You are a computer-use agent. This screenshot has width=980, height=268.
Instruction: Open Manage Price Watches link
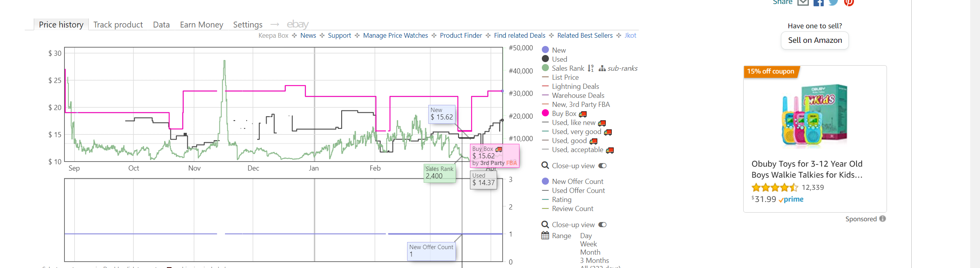point(395,35)
